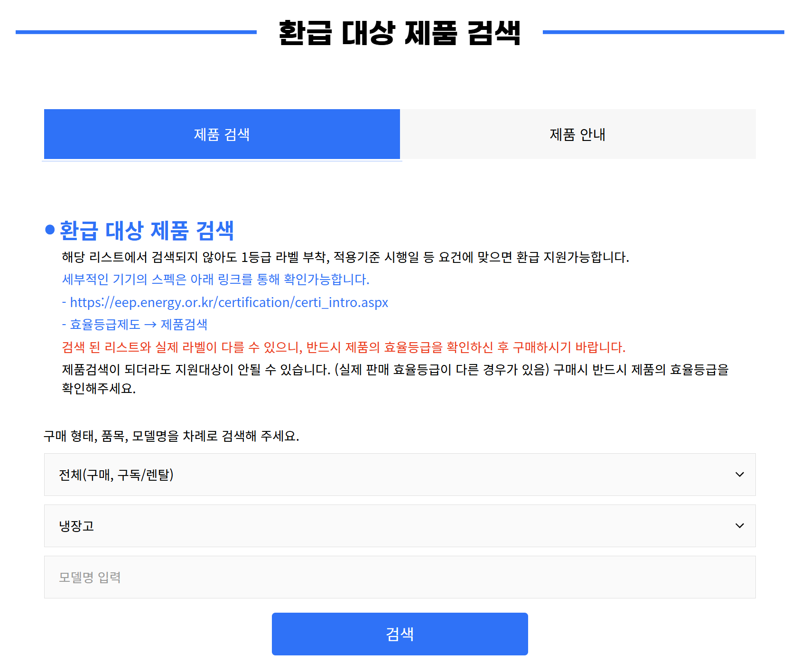
Task: Switch to the 제품 안내 tab
Action: [578, 134]
